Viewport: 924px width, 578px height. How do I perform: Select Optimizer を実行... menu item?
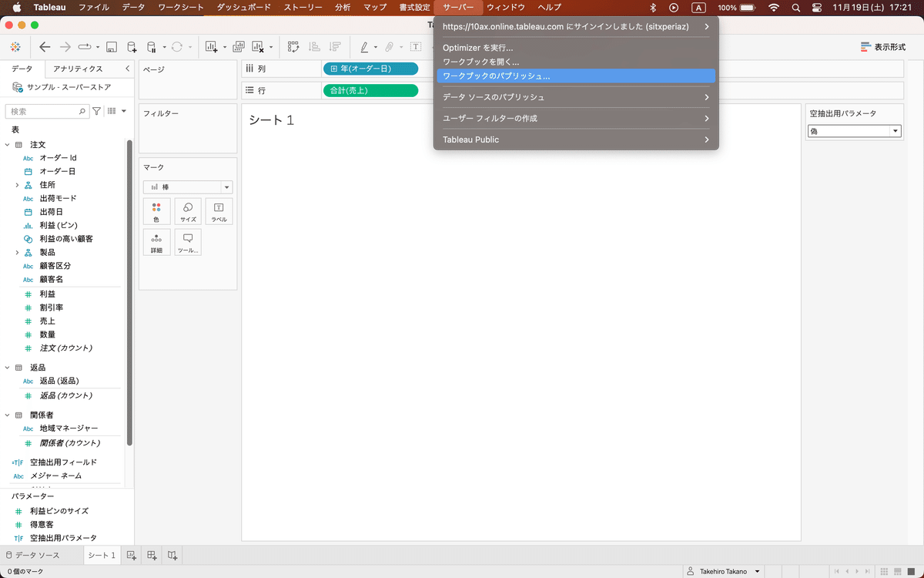coord(576,48)
